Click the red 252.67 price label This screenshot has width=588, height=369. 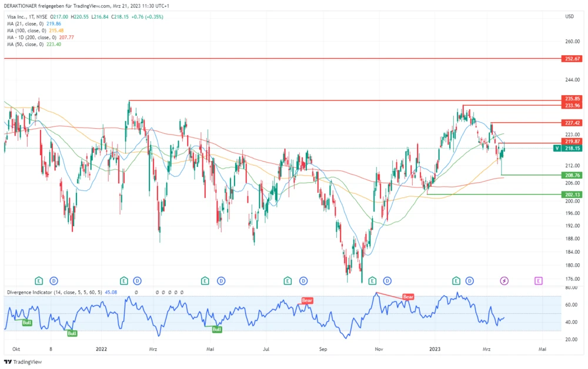tap(572, 59)
